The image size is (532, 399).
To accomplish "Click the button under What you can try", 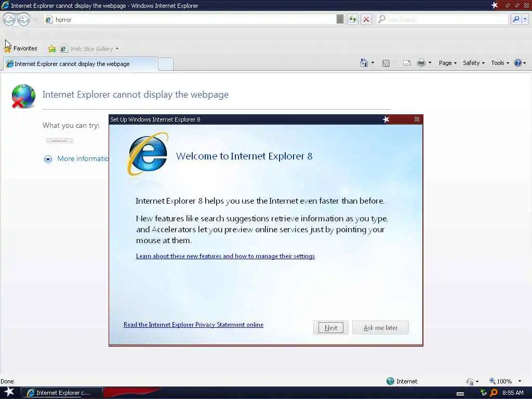I will pos(59,140).
